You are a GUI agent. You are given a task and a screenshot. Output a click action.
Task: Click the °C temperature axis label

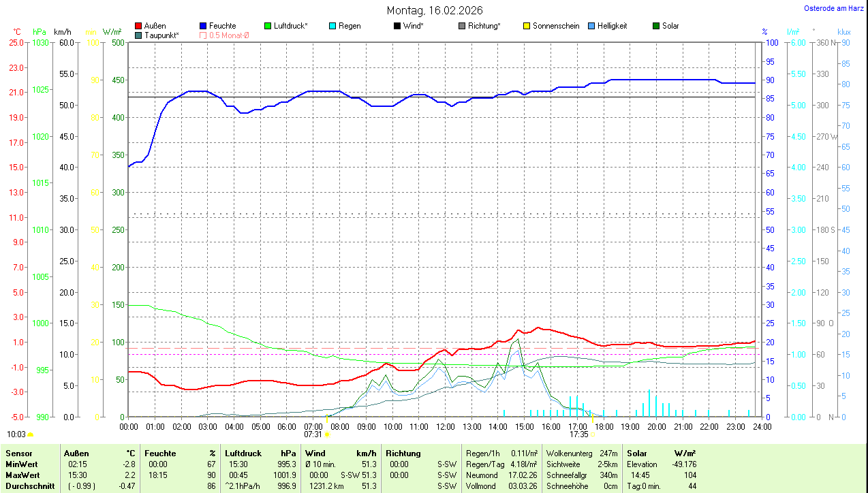tap(17, 32)
